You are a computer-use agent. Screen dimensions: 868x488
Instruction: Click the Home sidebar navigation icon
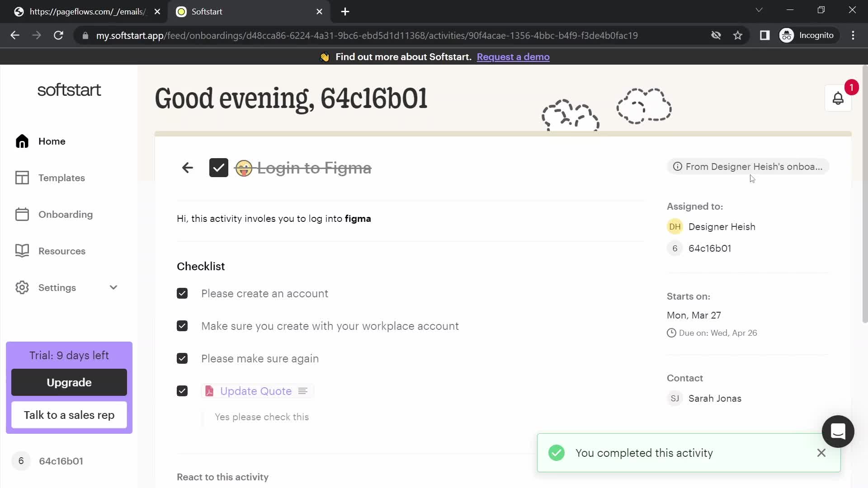pyautogui.click(x=22, y=141)
